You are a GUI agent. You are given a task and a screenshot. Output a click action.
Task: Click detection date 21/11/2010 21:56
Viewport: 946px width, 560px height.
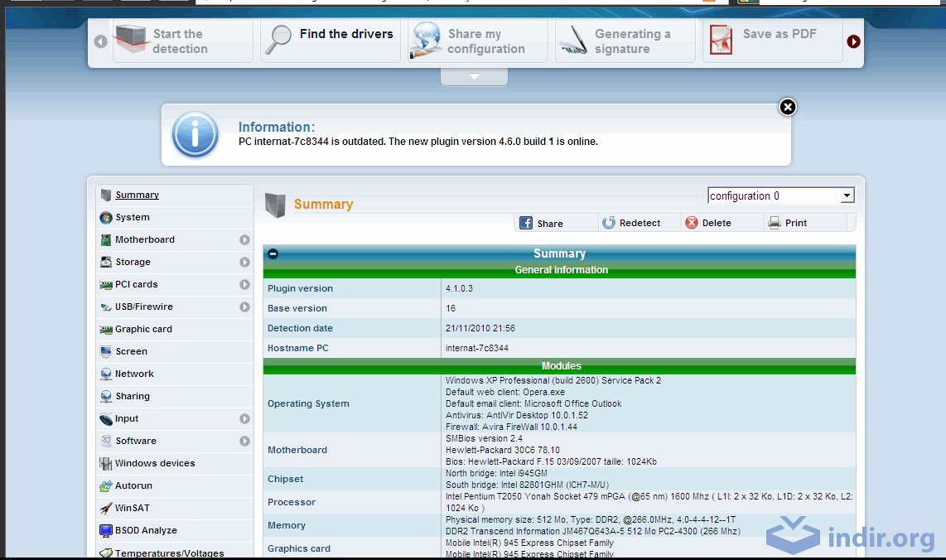(480, 328)
